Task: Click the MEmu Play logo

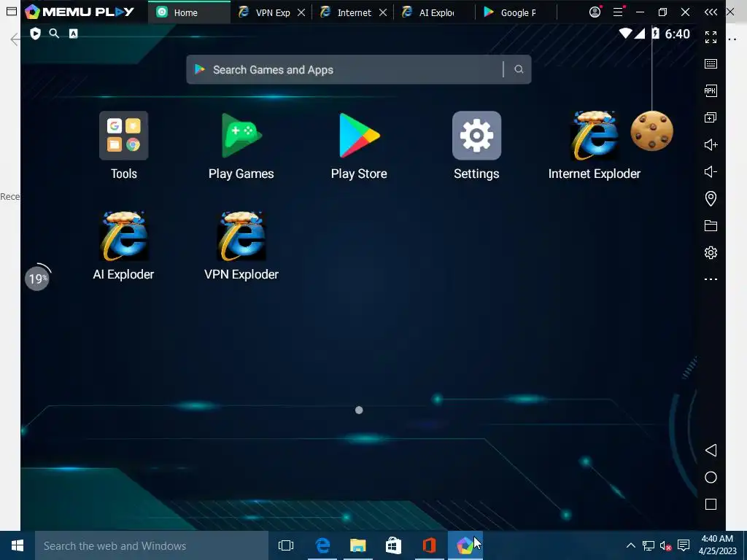Action: [80, 12]
